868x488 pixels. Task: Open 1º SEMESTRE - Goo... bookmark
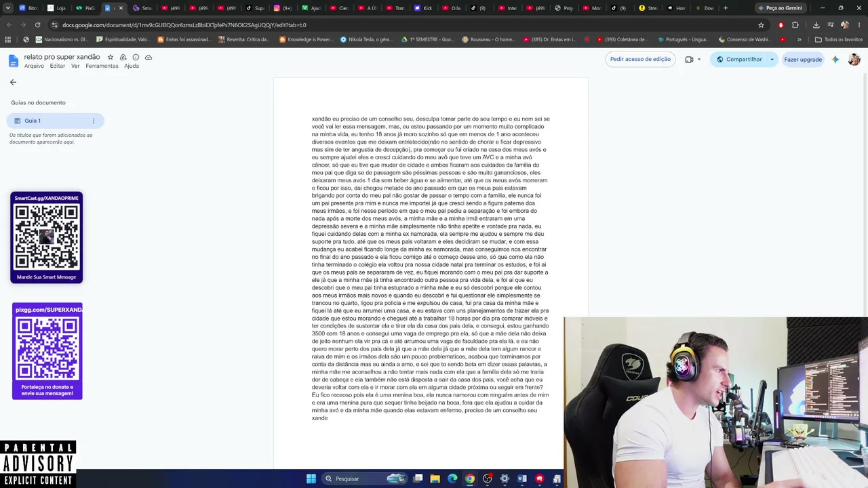428,39
